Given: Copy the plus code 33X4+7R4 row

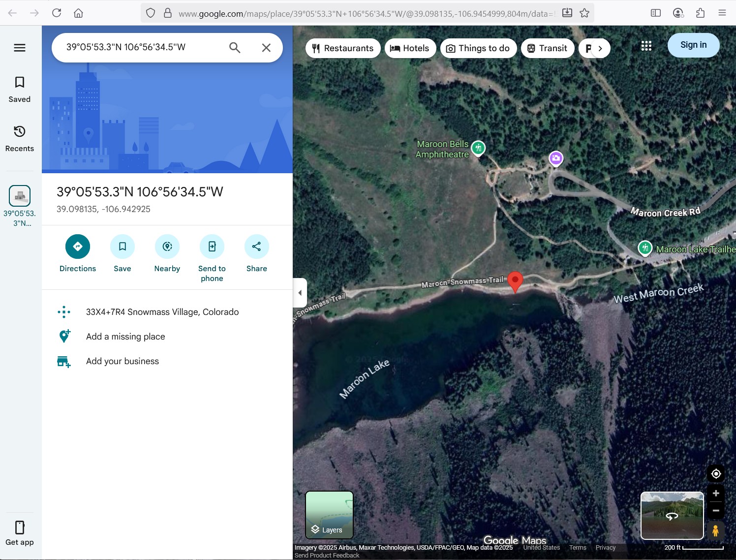Looking at the screenshot, I should pyautogui.click(x=167, y=312).
